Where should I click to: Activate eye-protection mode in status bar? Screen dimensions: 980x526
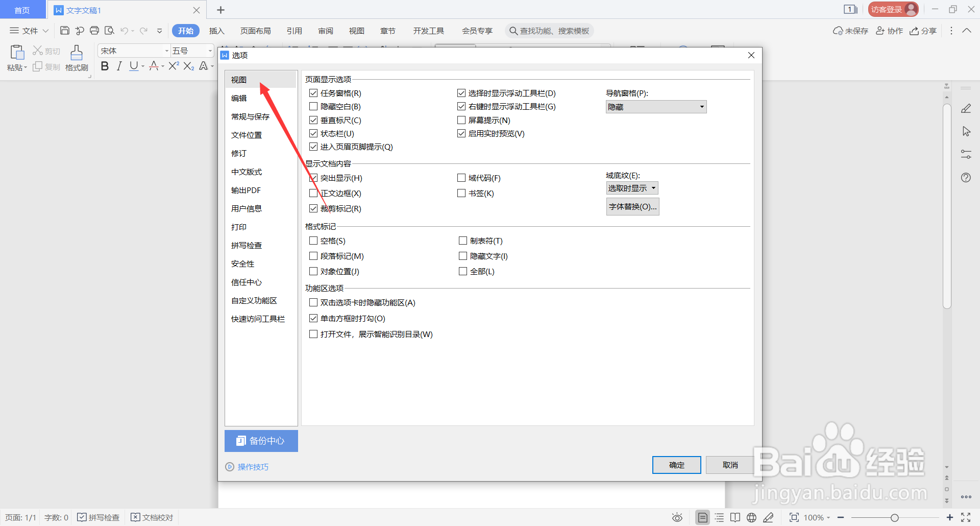(x=677, y=517)
